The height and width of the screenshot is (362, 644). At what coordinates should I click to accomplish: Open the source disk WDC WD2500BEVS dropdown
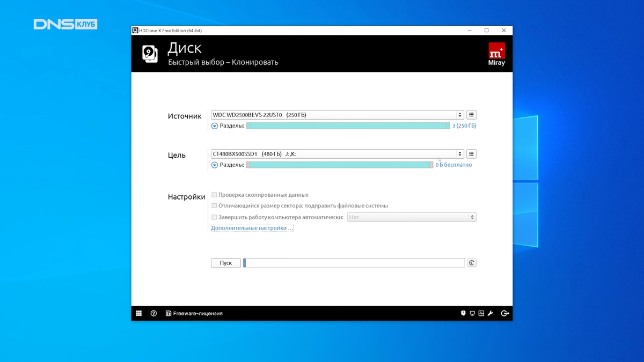(x=337, y=115)
